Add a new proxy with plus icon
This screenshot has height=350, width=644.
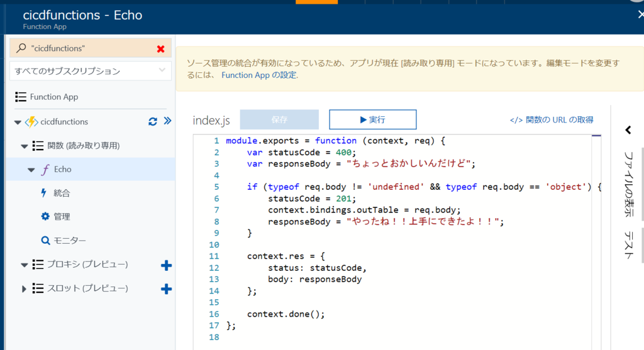click(166, 265)
